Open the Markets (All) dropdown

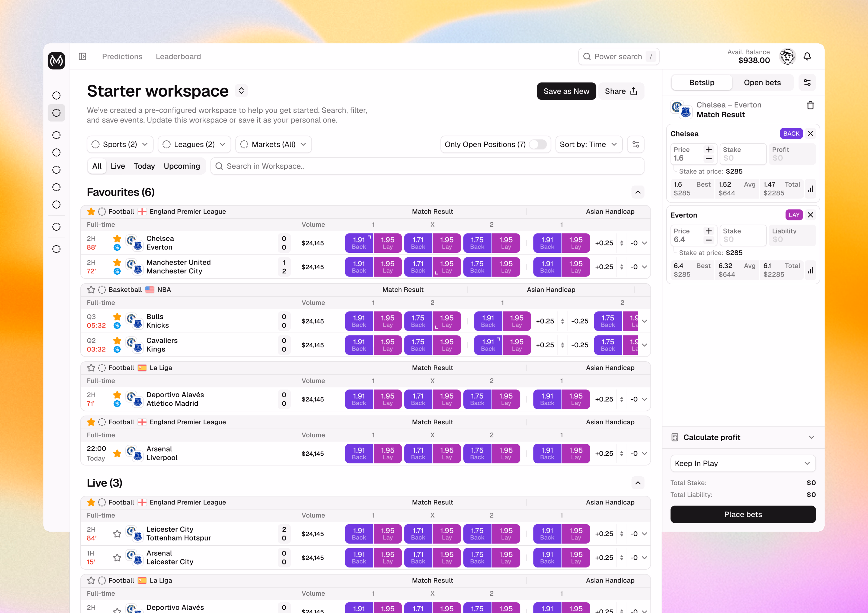pos(274,144)
